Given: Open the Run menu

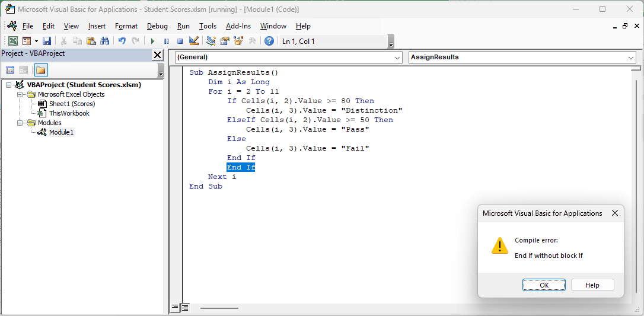Looking at the screenshot, I should [184, 26].
